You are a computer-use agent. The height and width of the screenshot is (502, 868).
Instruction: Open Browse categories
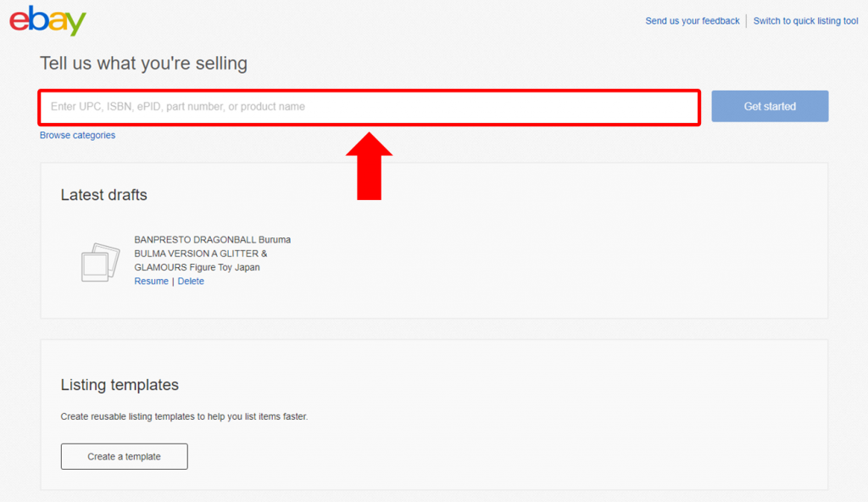click(77, 135)
